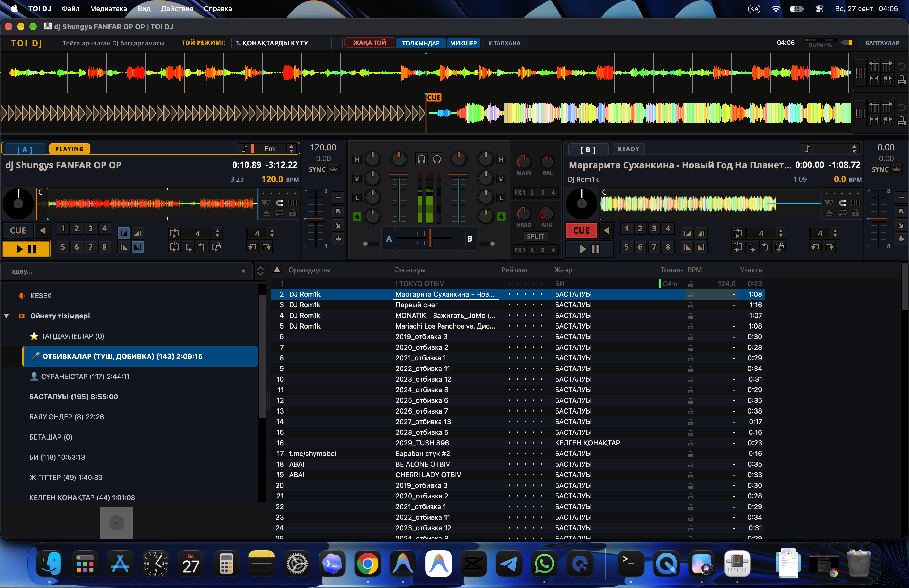The image size is (909, 588).
Task: Eject the track from deck A
Action: coord(266,213)
